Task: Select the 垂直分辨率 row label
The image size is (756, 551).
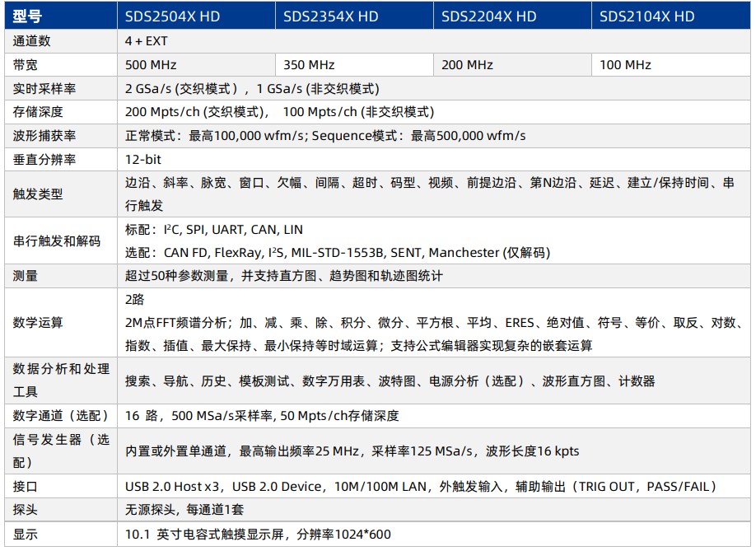Action: (44, 159)
